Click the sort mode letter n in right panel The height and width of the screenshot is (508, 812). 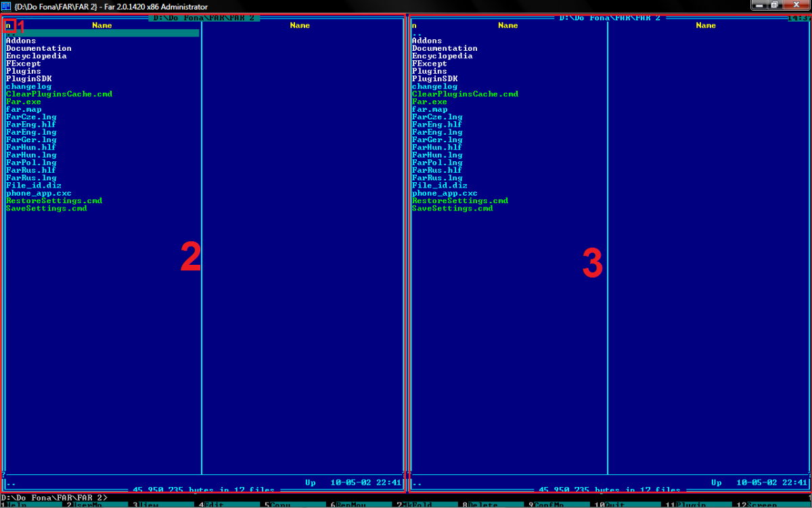point(414,26)
